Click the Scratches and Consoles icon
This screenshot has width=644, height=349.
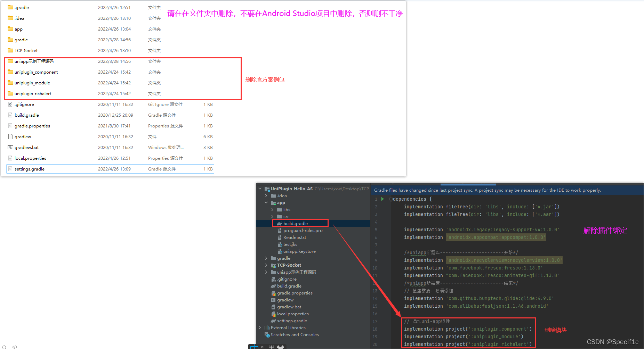(267, 335)
